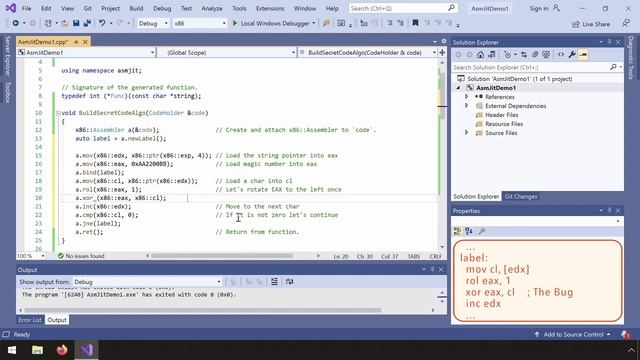Expand the References node

467,97
